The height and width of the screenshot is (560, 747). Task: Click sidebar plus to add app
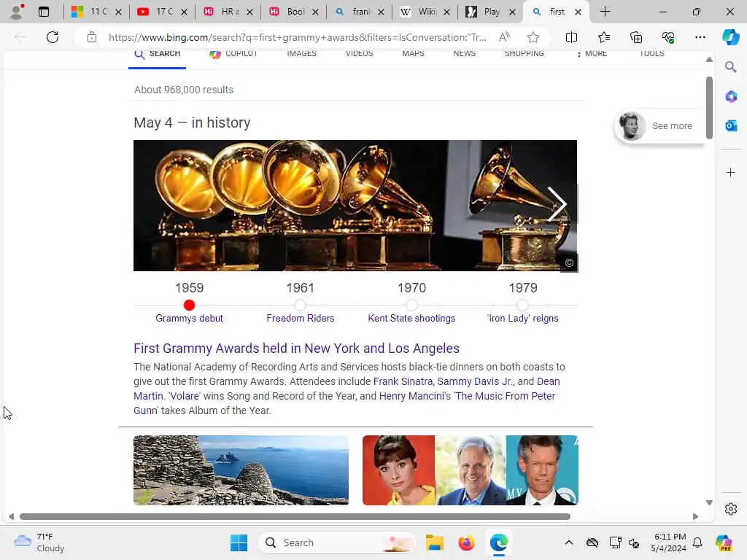(x=731, y=172)
